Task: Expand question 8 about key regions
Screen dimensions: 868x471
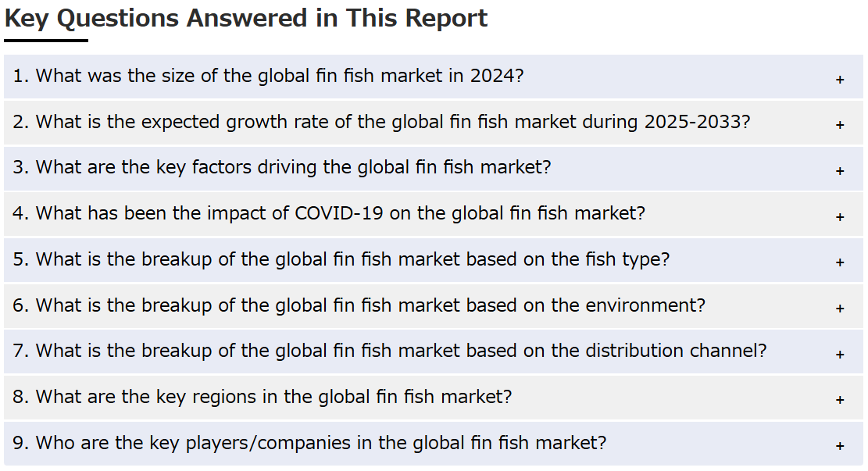Action: coord(434,398)
